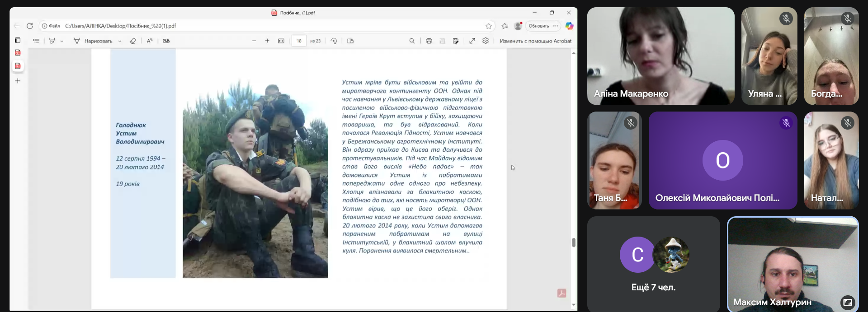Click Изменить с помощью Acrobat
The width and height of the screenshot is (868, 312).
click(x=535, y=41)
